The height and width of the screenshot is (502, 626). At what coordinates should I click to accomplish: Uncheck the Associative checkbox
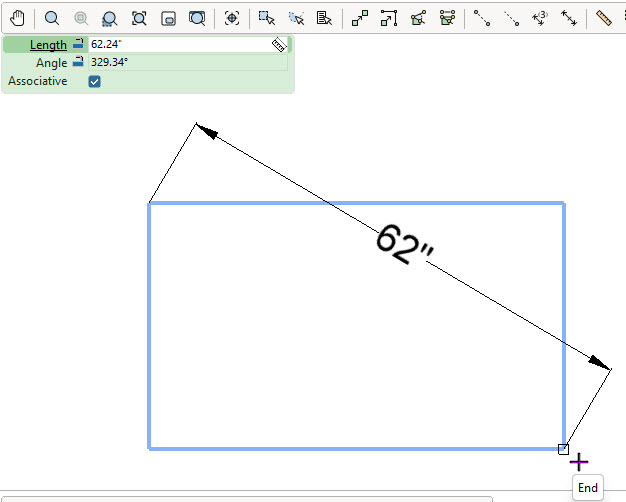(x=95, y=81)
